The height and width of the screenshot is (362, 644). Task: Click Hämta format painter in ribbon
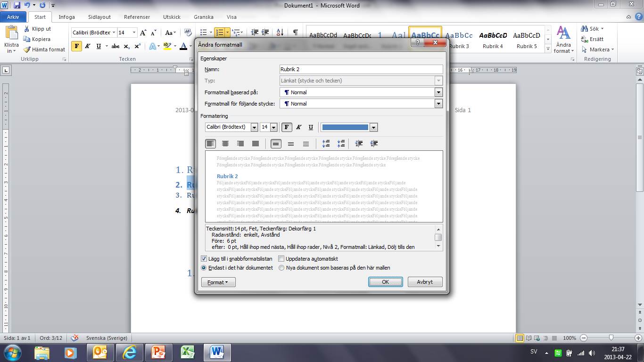pyautogui.click(x=44, y=49)
